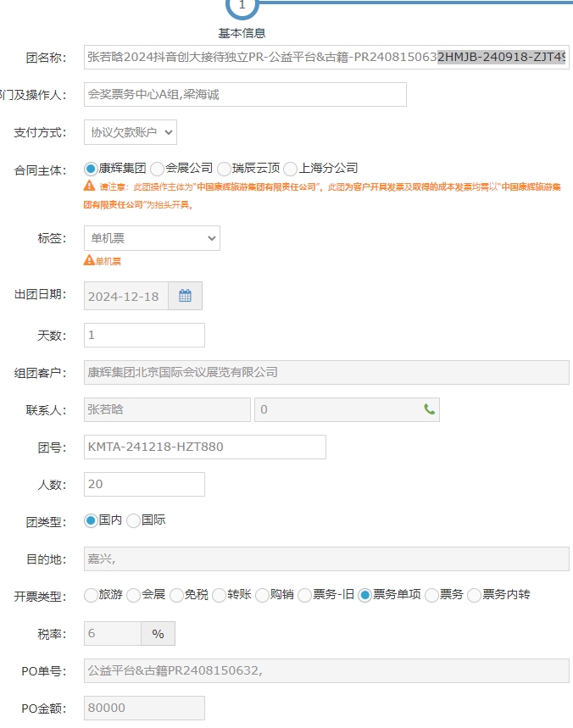Image resolution: width=573 pixels, height=728 pixels.
Task: Choose 上海分公司 radio option
Action: coord(291,169)
